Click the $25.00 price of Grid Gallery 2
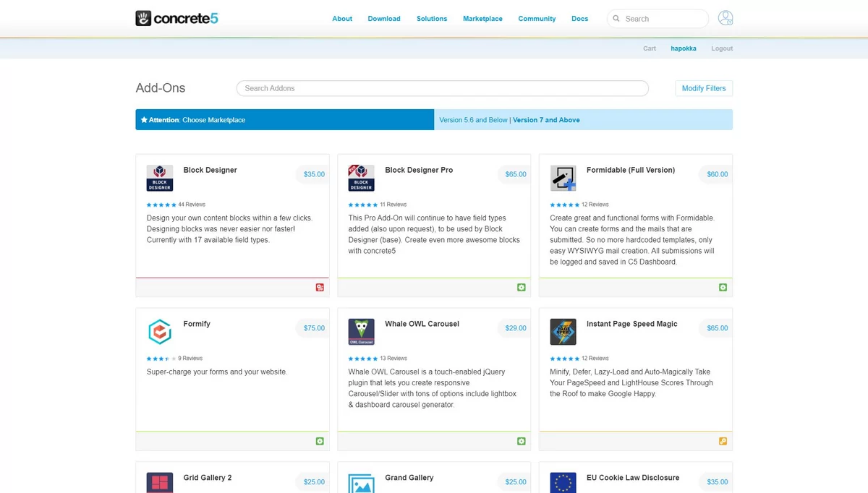 click(314, 482)
